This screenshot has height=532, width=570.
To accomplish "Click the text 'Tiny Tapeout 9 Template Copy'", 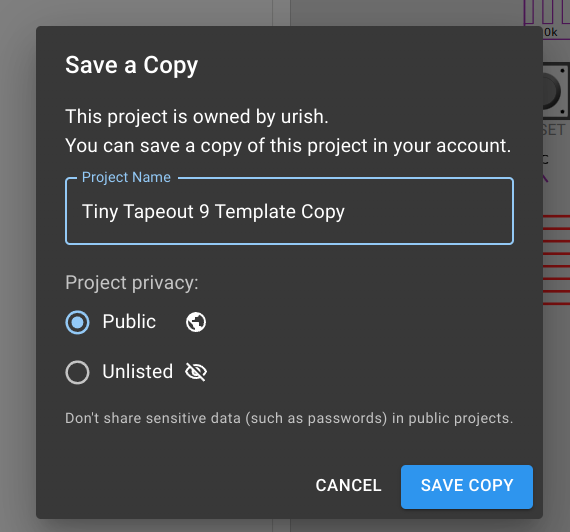I will [x=213, y=212].
